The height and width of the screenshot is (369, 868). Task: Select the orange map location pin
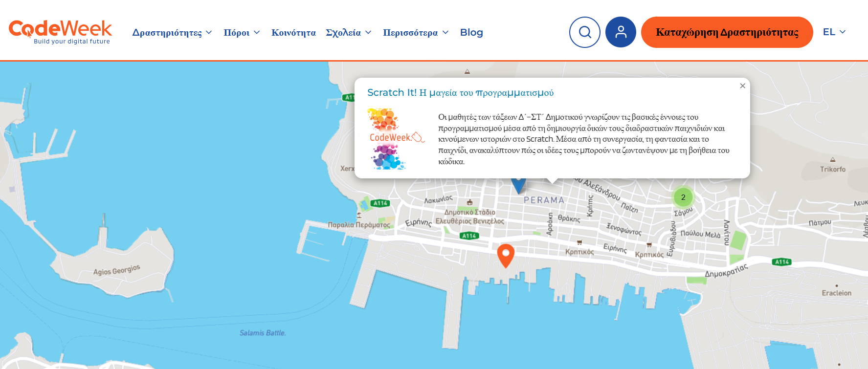tap(506, 254)
